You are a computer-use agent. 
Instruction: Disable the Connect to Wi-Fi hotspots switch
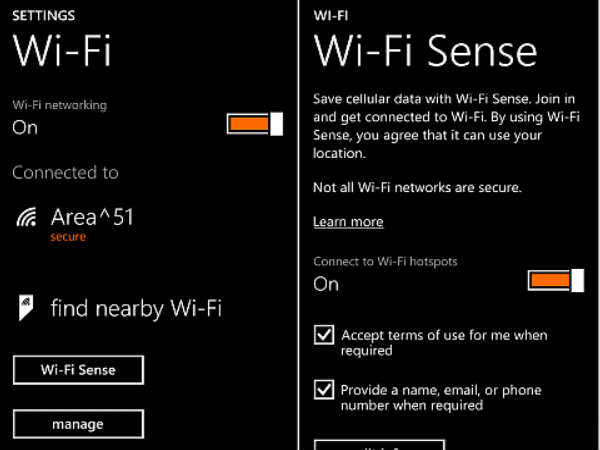click(555, 280)
